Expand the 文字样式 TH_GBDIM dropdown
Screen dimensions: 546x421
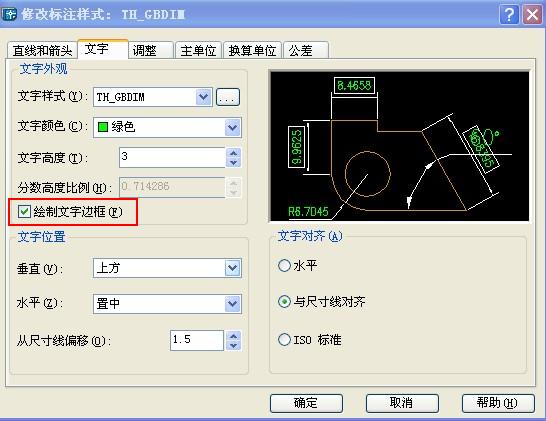pyautogui.click(x=203, y=97)
